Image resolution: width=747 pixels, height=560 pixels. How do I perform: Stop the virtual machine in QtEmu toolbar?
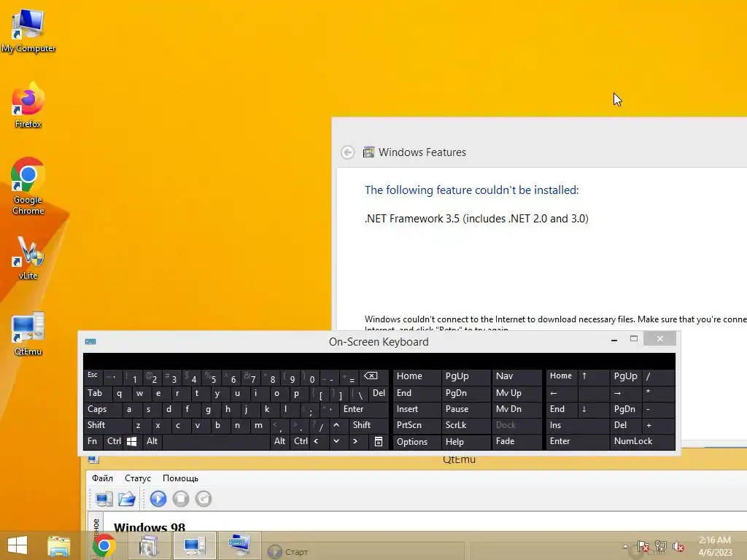[181, 499]
